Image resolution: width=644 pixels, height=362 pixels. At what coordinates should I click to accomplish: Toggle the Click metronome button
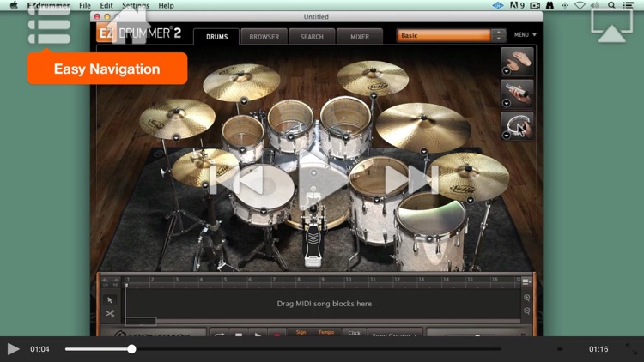pyautogui.click(x=354, y=333)
